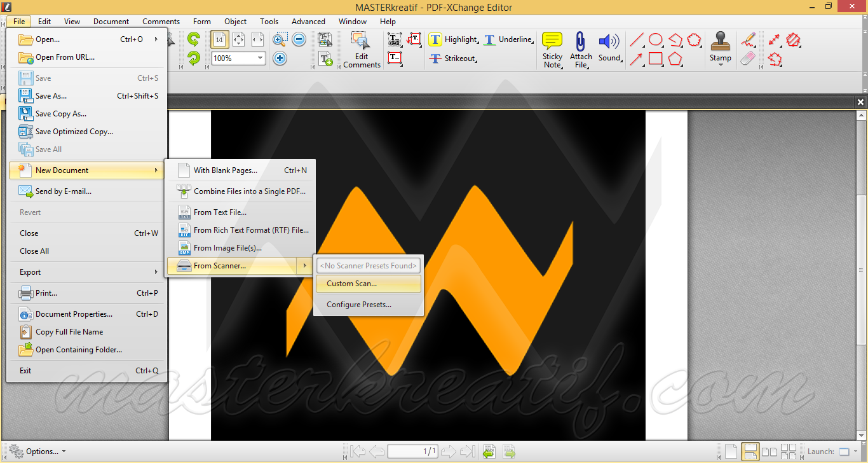Viewport: 868px width, 463px height.
Task: Select With Blank Pages... menu item
Action: (240, 170)
